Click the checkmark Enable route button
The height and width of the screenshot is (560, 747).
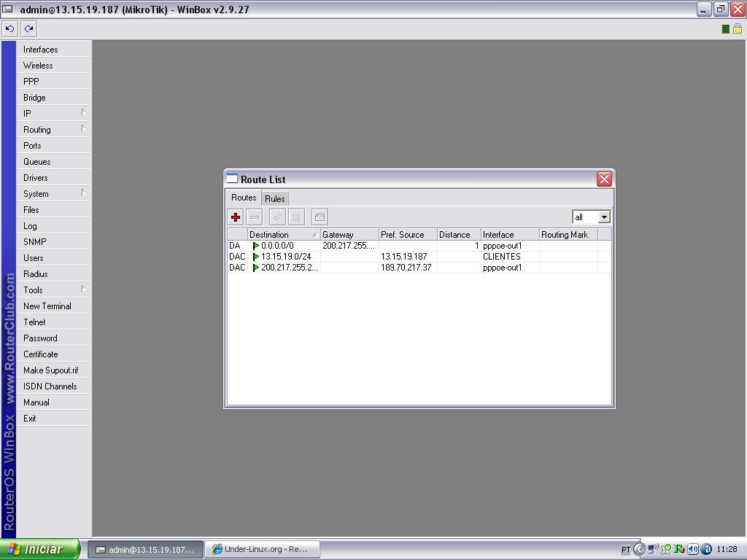click(277, 217)
